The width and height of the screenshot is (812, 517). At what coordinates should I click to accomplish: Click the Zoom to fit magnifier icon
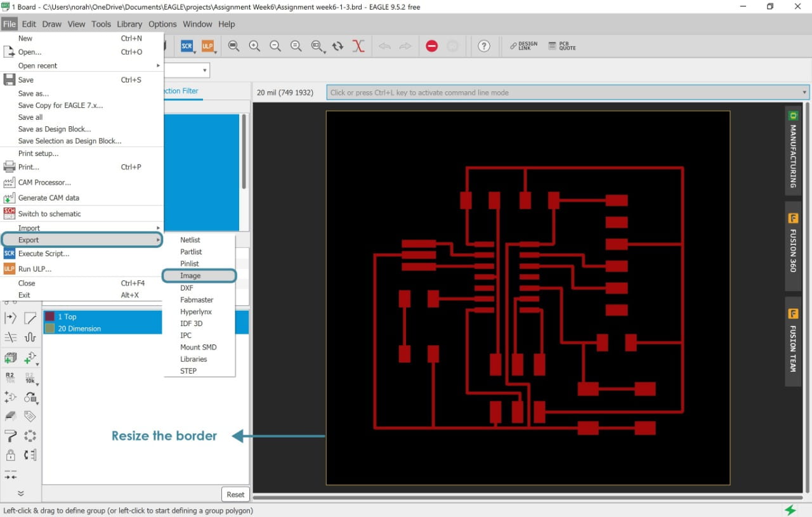(x=233, y=46)
